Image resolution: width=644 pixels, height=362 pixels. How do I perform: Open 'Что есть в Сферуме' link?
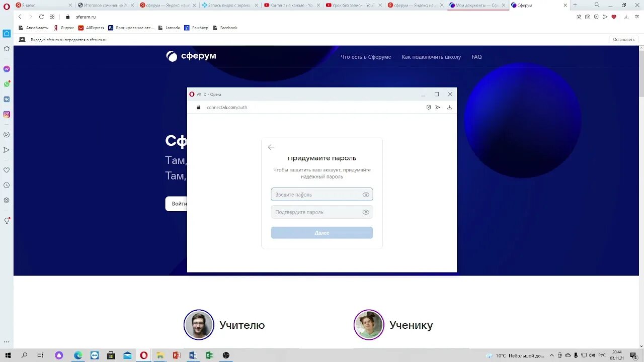(366, 57)
